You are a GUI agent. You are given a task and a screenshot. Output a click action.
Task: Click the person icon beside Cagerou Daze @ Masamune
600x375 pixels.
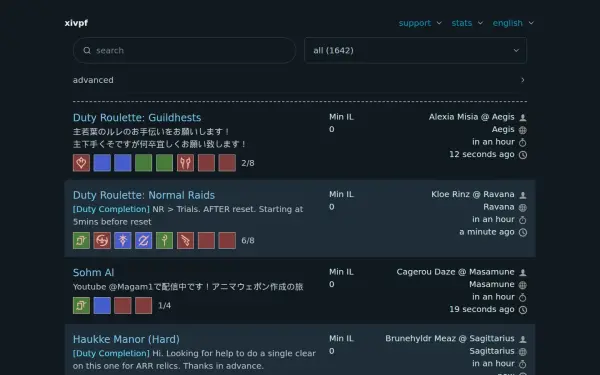523,272
